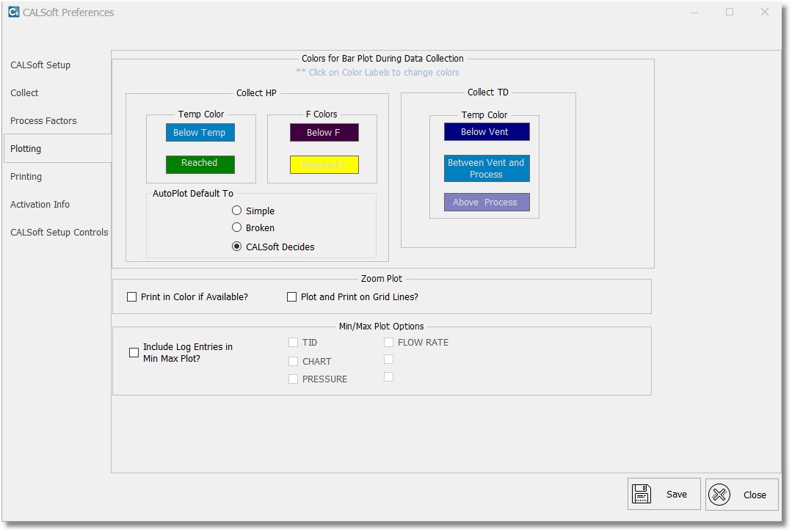This screenshot has width=792, height=532.
Task: Click the 'F Colors' group label
Action: point(321,114)
